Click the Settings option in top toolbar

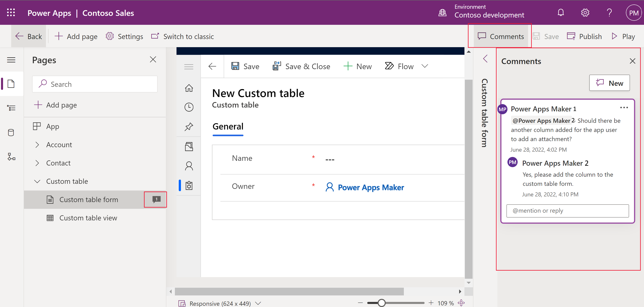pos(125,37)
